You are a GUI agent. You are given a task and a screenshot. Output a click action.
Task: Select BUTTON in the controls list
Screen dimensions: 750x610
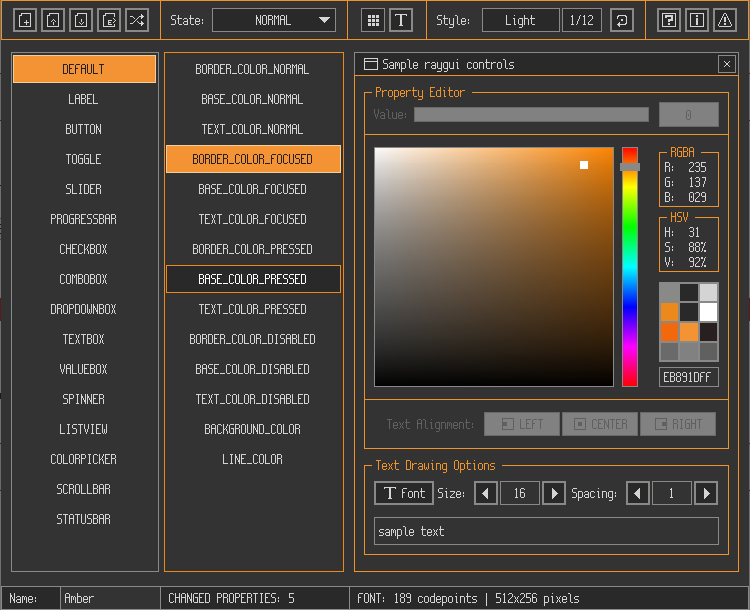coord(84,129)
